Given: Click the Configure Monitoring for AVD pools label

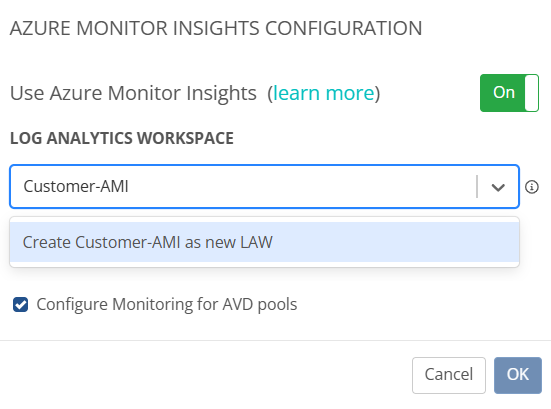Looking at the screenshot, I should (x=167, y=304).
